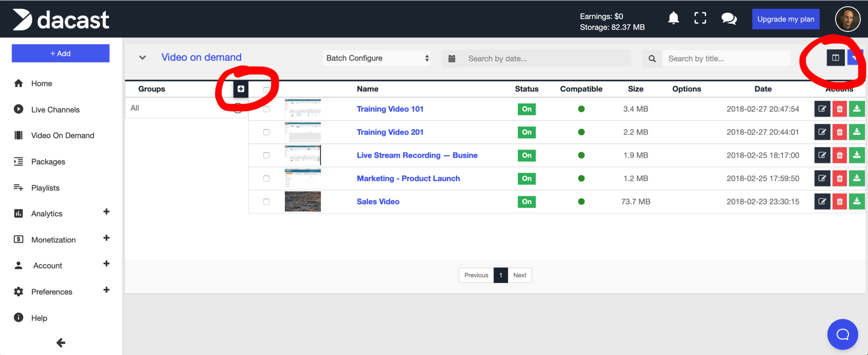Open Sales Video thumbnail
The width and height of the screenshot is (868, 355).
[x=303, y=201]
